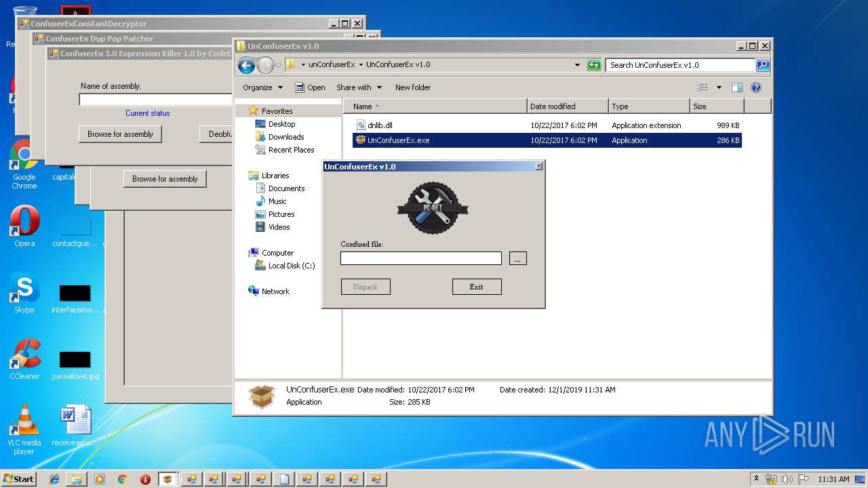The height and width of the screenshot is (488, 868).
Task: Open the receiveacco Word document on desktop
Action: click(75, 426)
